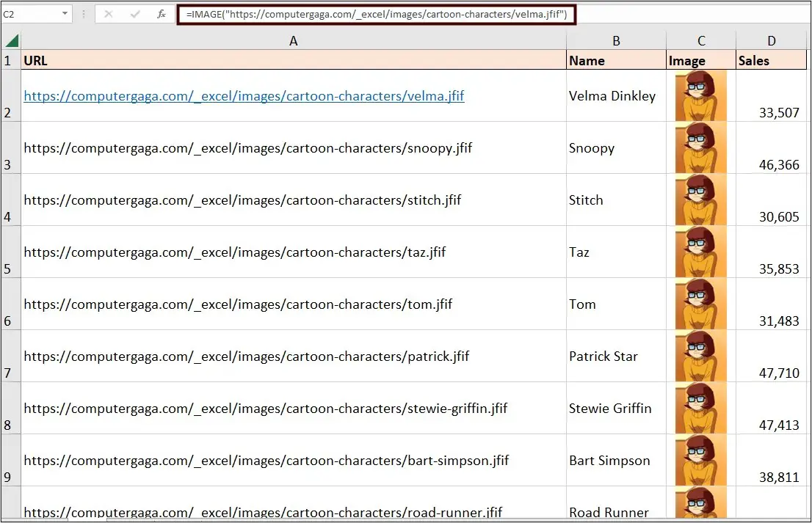
Task: Open the Name Box dropdown arrow
Action: tap(64, 14)
